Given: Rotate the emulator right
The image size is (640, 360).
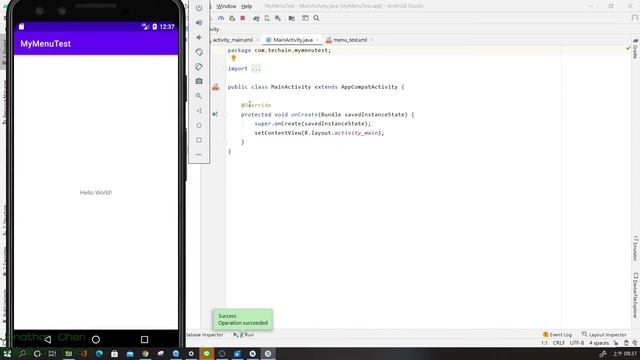Looking at the screenshot, I should pos(199,67).
